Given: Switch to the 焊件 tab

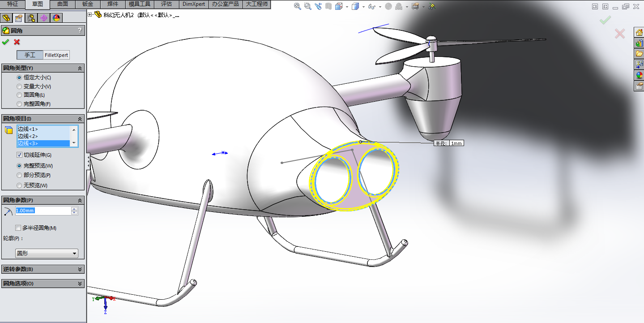Looking at the screenshot, I should 113,4.
